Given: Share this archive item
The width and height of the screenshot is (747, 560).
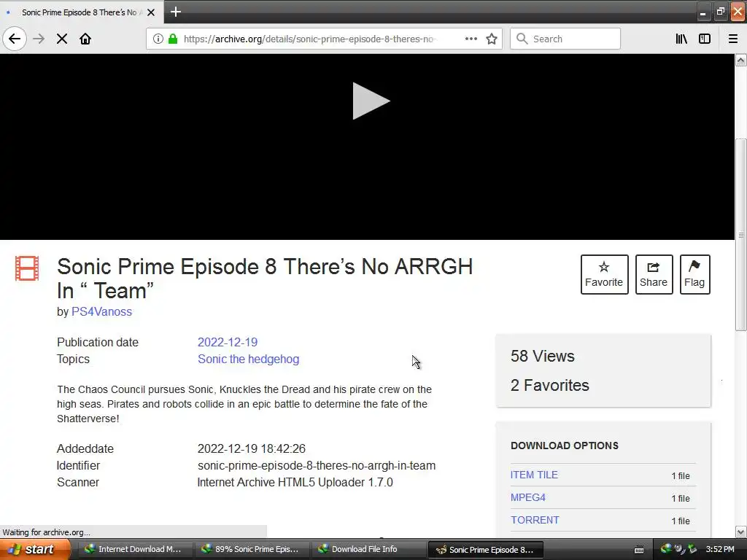Looking at the screenshot, I should 654,274.
